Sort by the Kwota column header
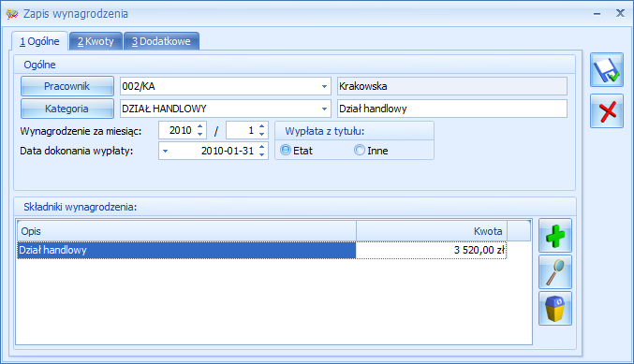634x364 pixels. pyautogui.click(x=432, y=231)
